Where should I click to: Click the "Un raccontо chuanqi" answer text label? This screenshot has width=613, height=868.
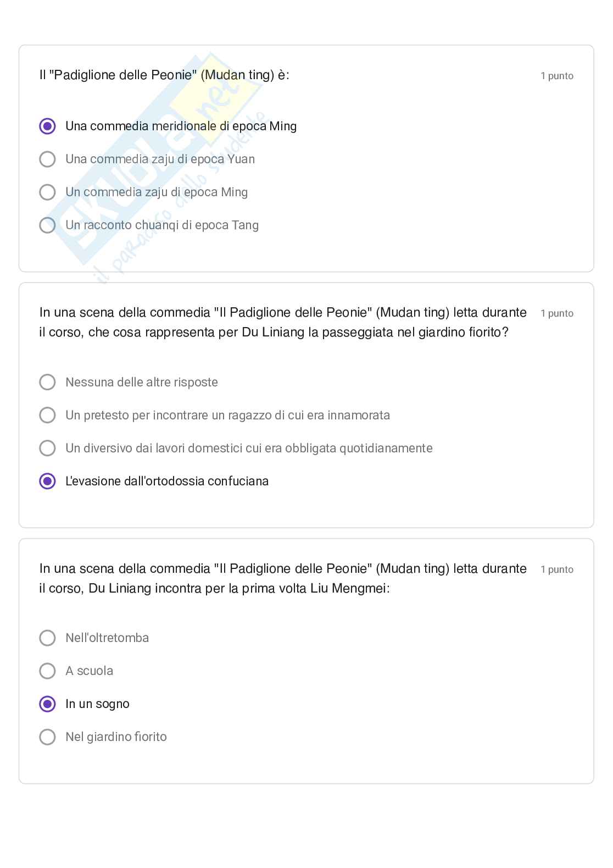(162, 225)
